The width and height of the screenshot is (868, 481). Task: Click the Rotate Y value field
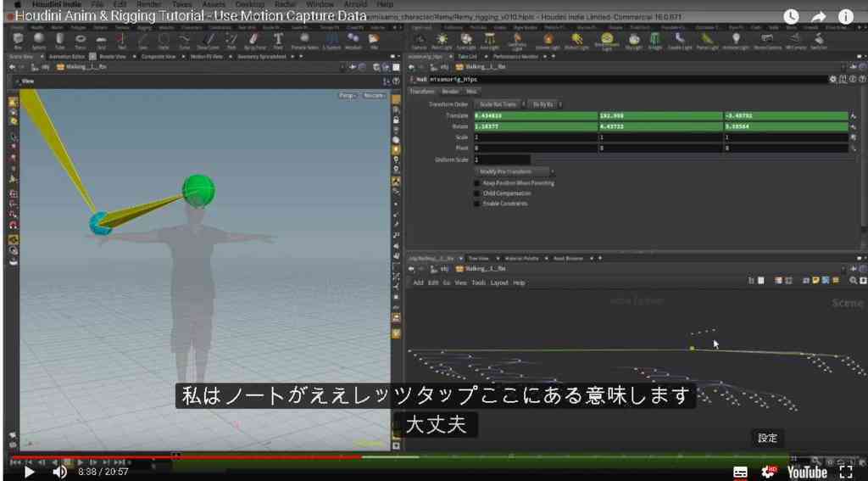[x=660, y=126]
